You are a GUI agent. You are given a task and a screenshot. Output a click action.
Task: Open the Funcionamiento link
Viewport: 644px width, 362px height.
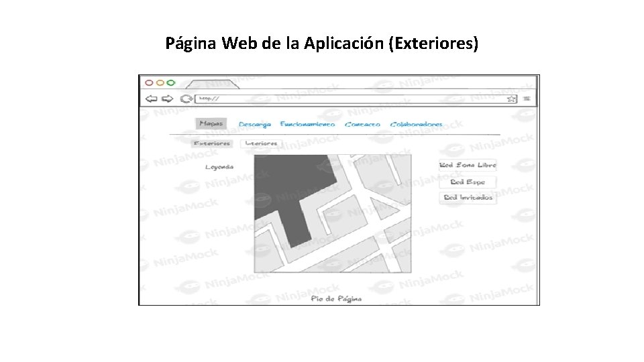click(x=307, y=124)
